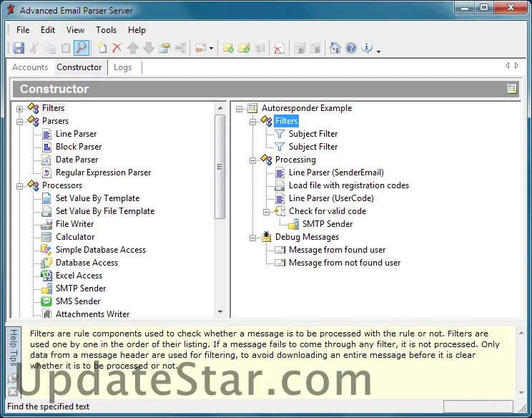Select Line Parser (SenderEmail) item

336,172
